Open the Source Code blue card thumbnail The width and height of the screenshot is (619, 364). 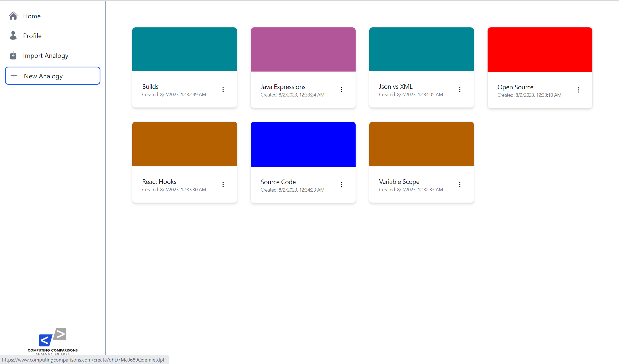point(303,144)
